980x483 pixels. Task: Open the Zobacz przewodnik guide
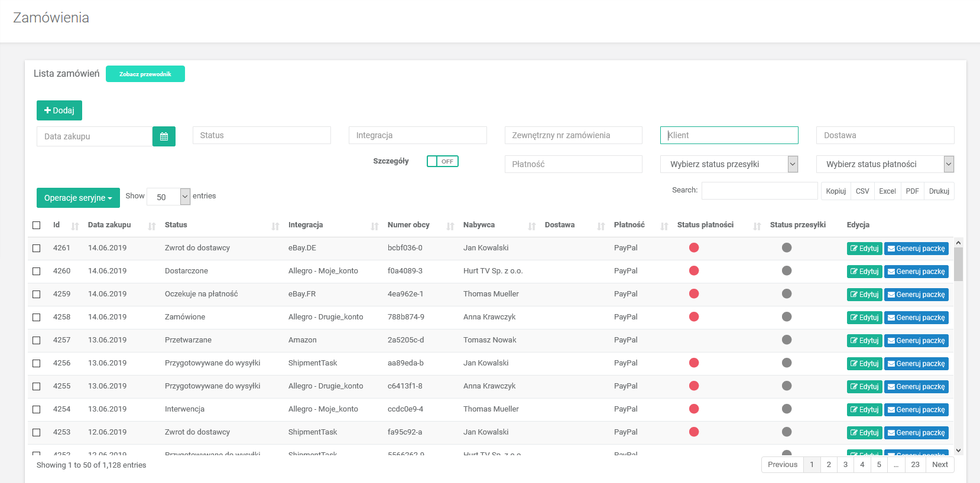click(x=145, y=74)
